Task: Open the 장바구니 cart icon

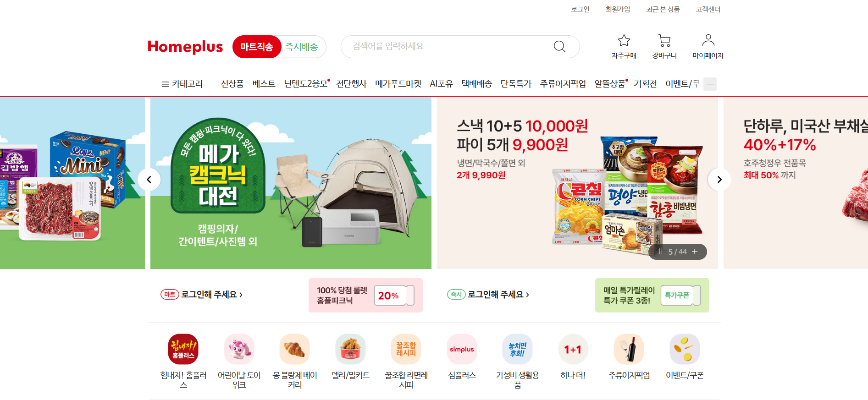Action: click(x=664, y=41)
